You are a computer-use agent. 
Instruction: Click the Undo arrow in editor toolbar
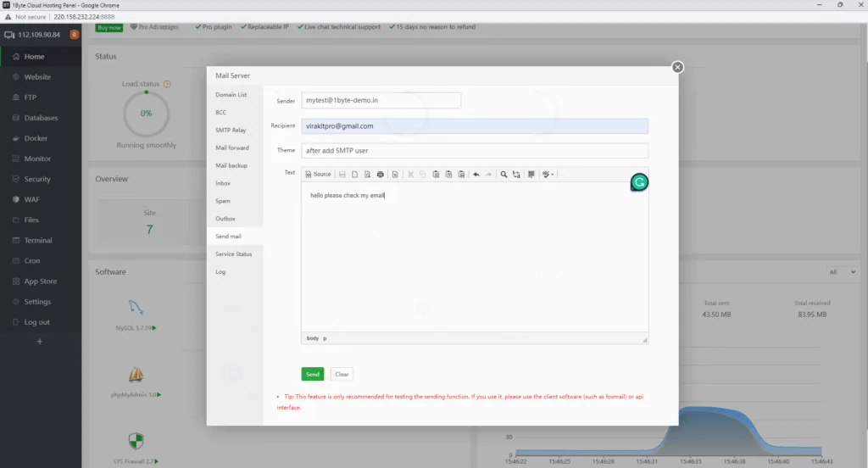pos(476,175)
